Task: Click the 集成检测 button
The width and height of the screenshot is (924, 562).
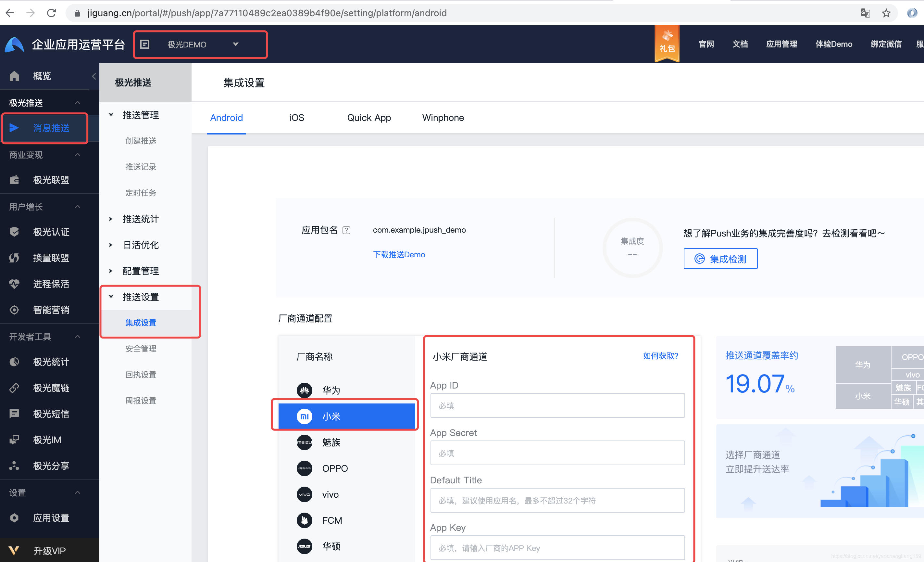Action: click(720, 259)
